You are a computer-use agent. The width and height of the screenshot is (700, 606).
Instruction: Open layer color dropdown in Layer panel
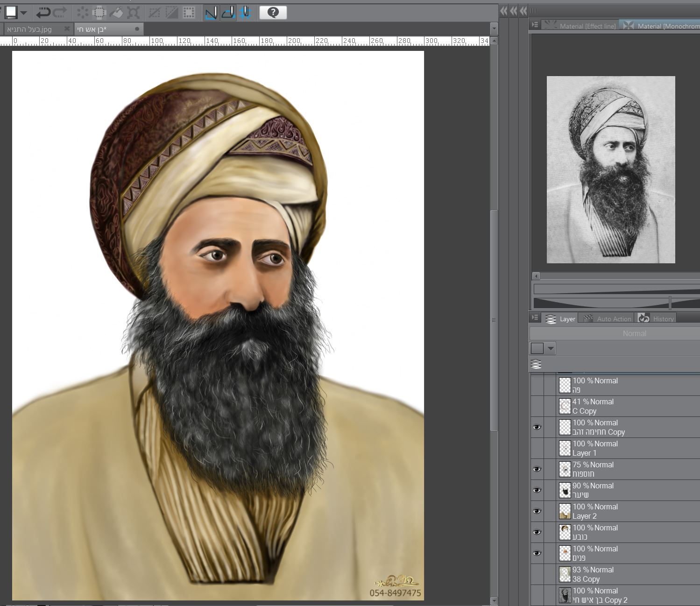coord(551,348)
